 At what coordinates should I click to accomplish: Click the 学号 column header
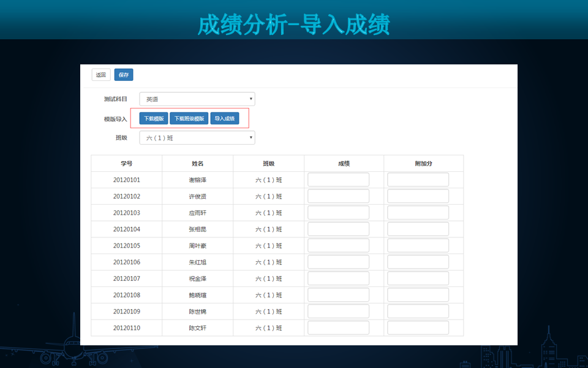[126, 163]
